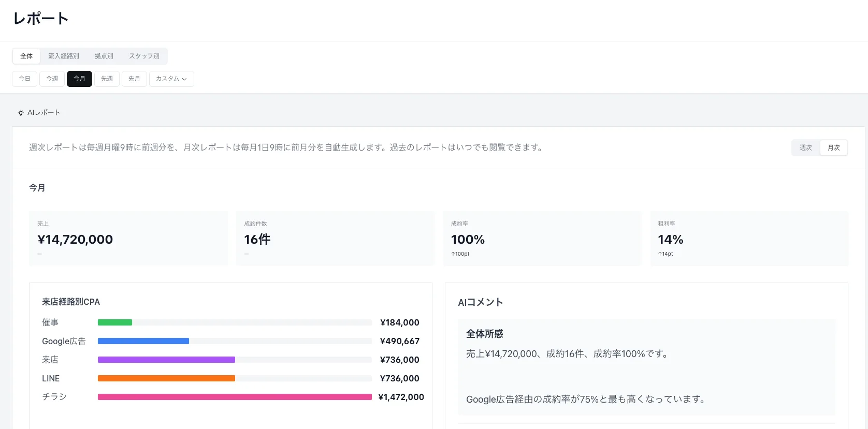Click the lightbulb icon beside AIレポート

coord(21,112)
